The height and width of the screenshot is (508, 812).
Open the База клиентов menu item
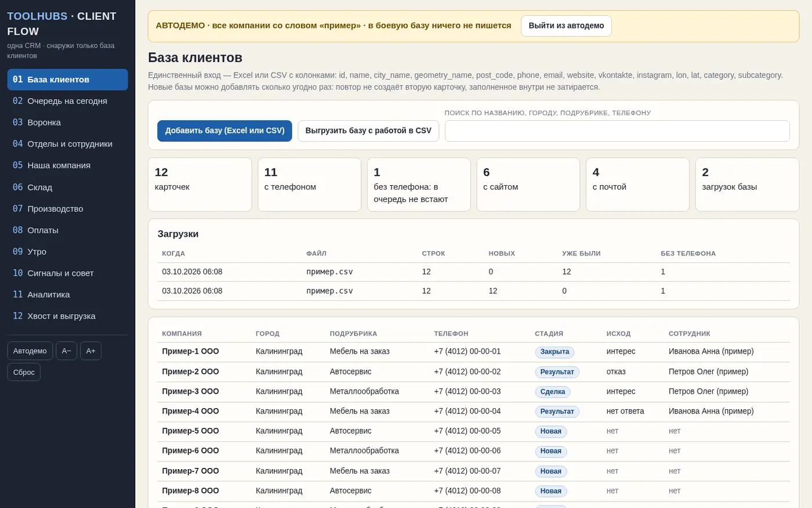tap(67, 80)
